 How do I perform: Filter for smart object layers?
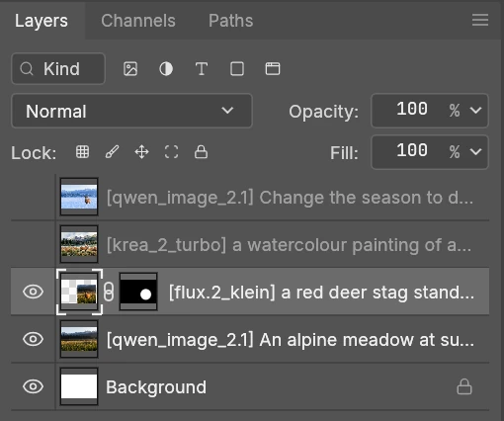[x=273, y=69]
